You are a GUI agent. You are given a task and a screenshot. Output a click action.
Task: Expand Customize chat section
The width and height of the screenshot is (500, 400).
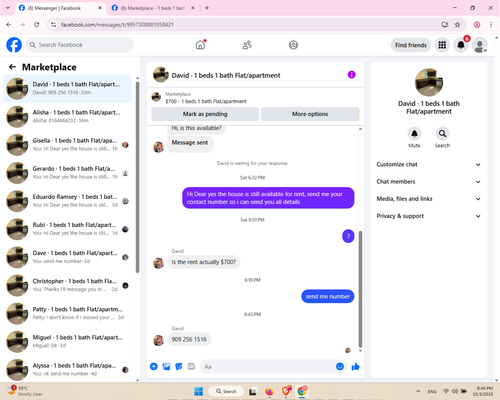(x=428, y=164)
